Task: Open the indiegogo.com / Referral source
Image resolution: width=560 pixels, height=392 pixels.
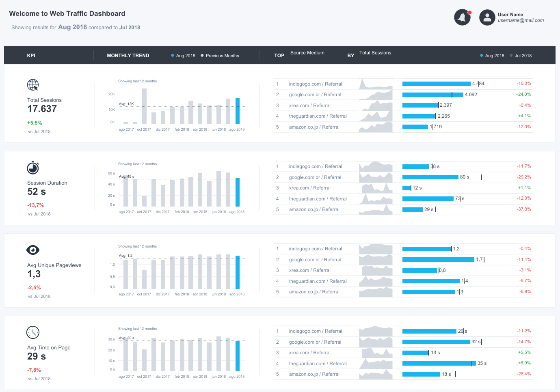Action: tap(316, 84)
